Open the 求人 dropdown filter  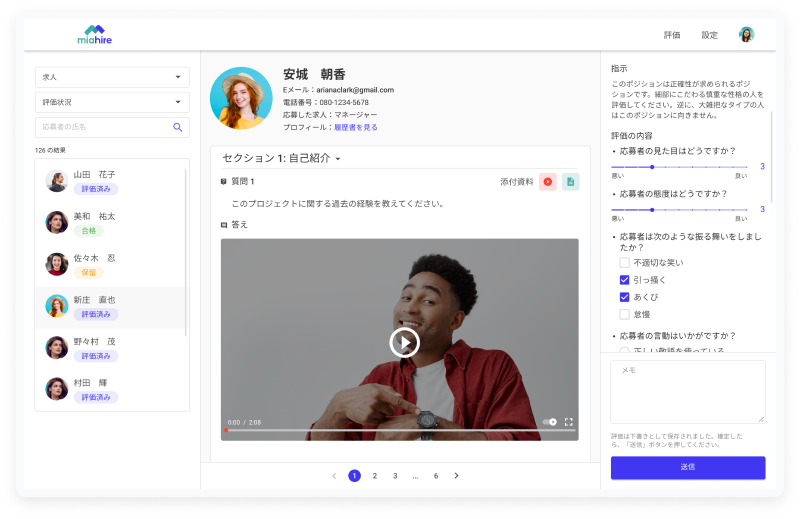point(112,77)
